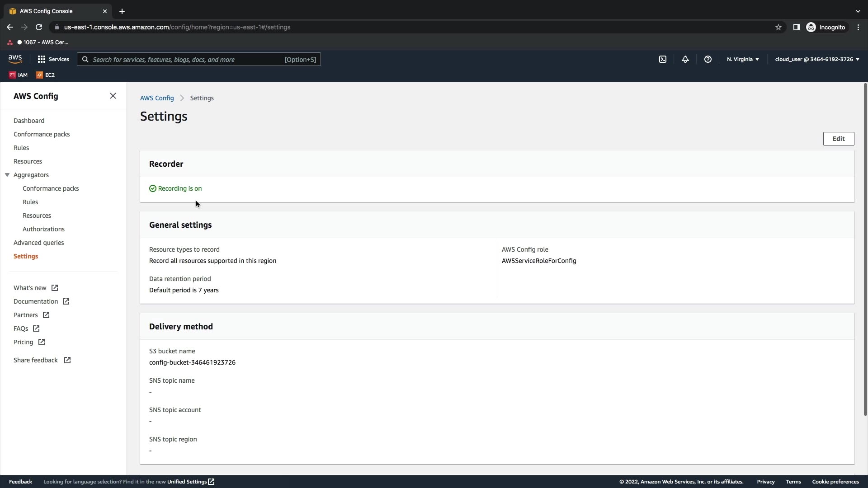Open Authorizations under Aggregators
868x488 pixels.
click(x=43, y=229)
